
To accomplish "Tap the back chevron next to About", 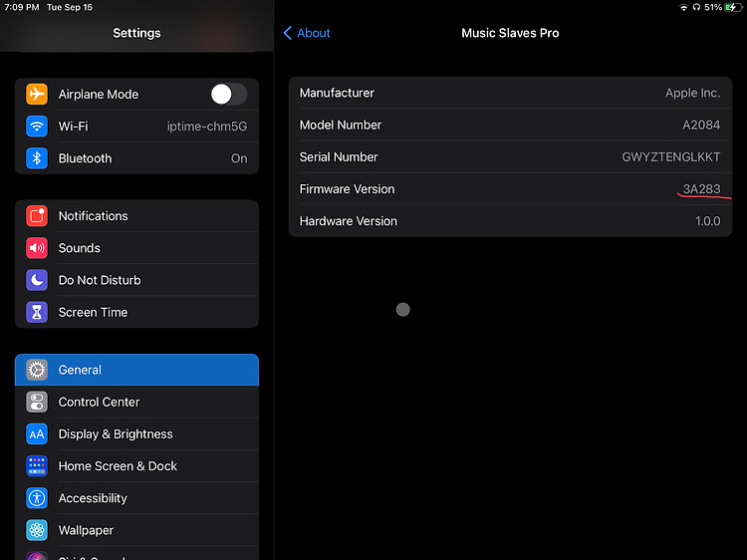I will pyautogui.click(x=287, y=33).
